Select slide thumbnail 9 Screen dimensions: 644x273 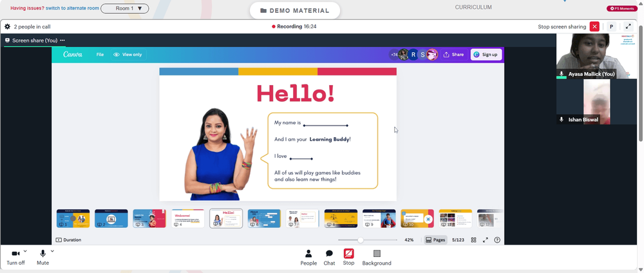[379, 218]
